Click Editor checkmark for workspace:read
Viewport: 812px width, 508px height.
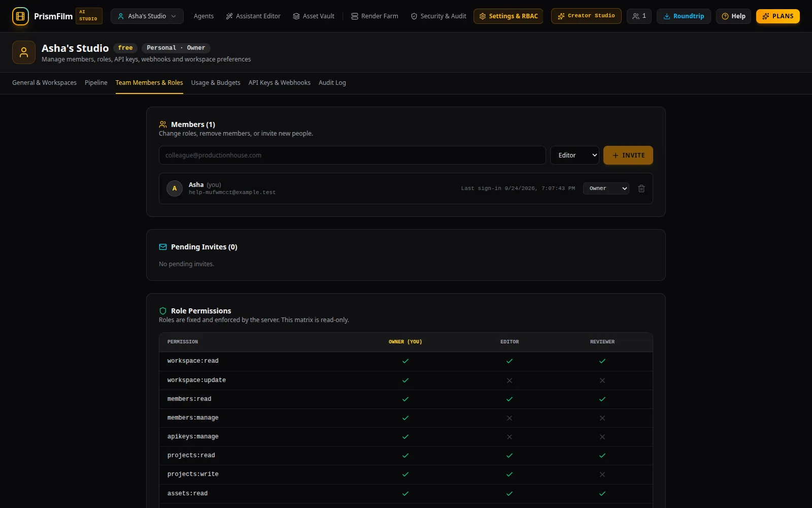[510, 361]
